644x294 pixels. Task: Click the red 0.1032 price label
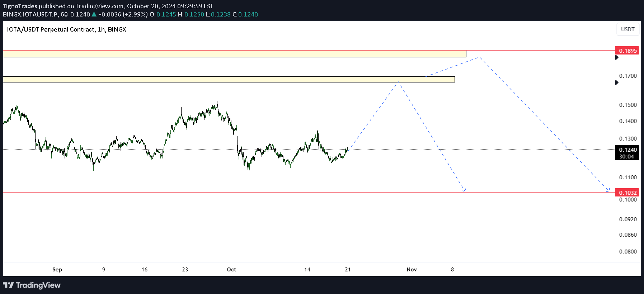click(627, 193)
